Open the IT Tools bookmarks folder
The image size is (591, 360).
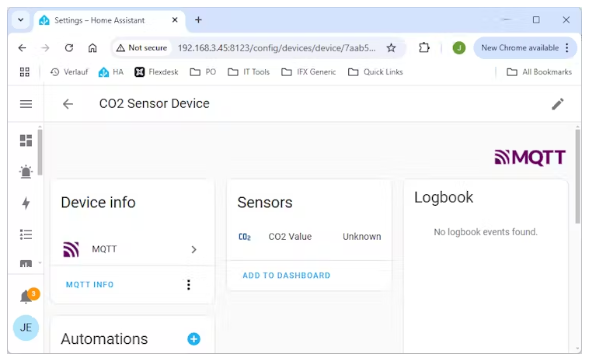click(249, 72)
